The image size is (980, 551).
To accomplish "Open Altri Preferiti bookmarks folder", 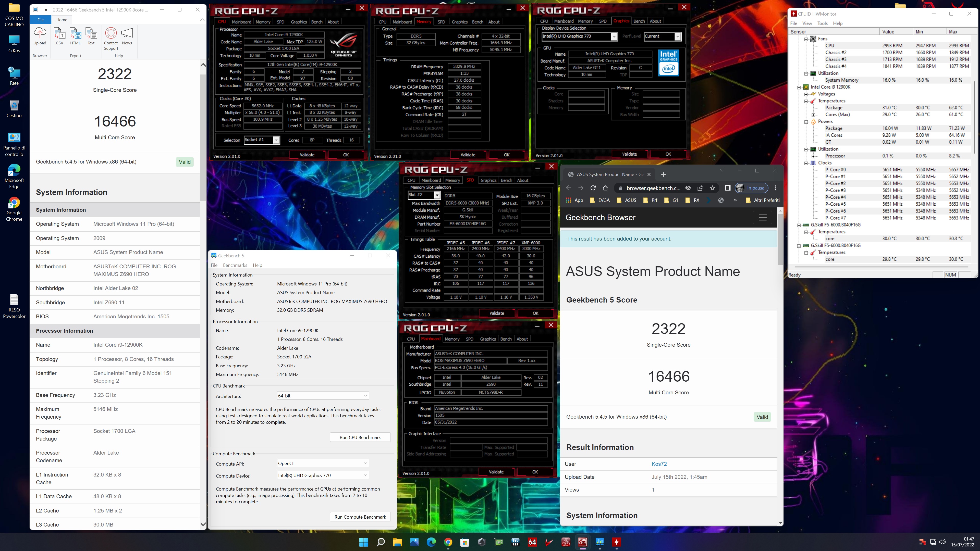I will coord(762,200).
